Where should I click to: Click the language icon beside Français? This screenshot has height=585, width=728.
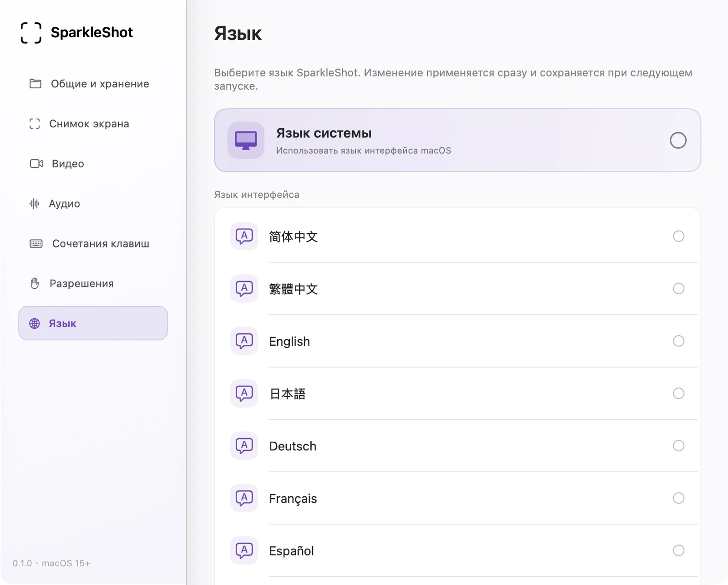[x=244, y=498]
